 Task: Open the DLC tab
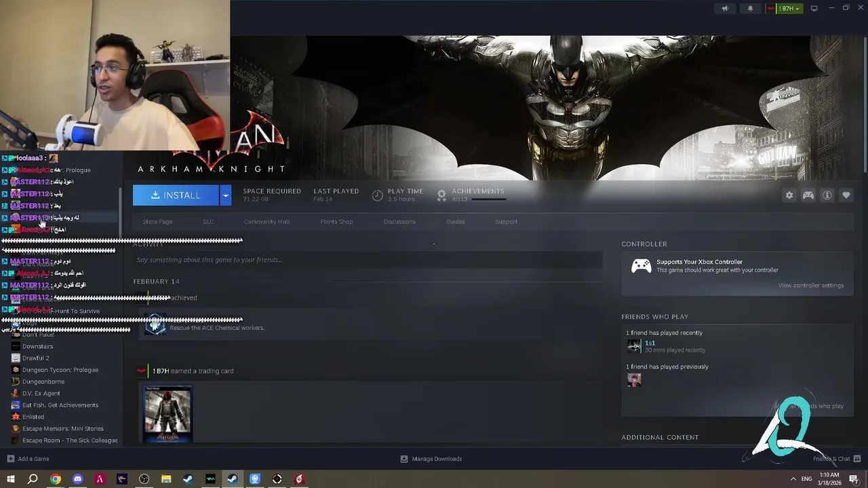point(208,222)
